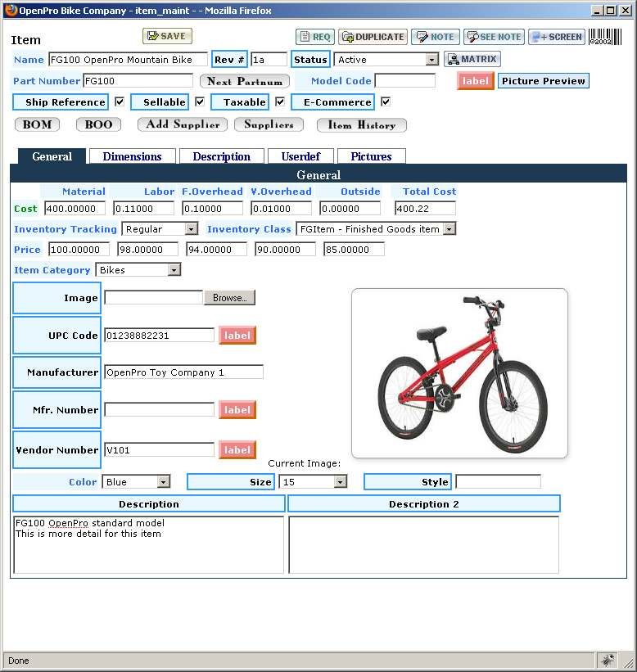Expand the Status dropdown showing Active
The width and height of the screenshot is (637, 672).
431,60
